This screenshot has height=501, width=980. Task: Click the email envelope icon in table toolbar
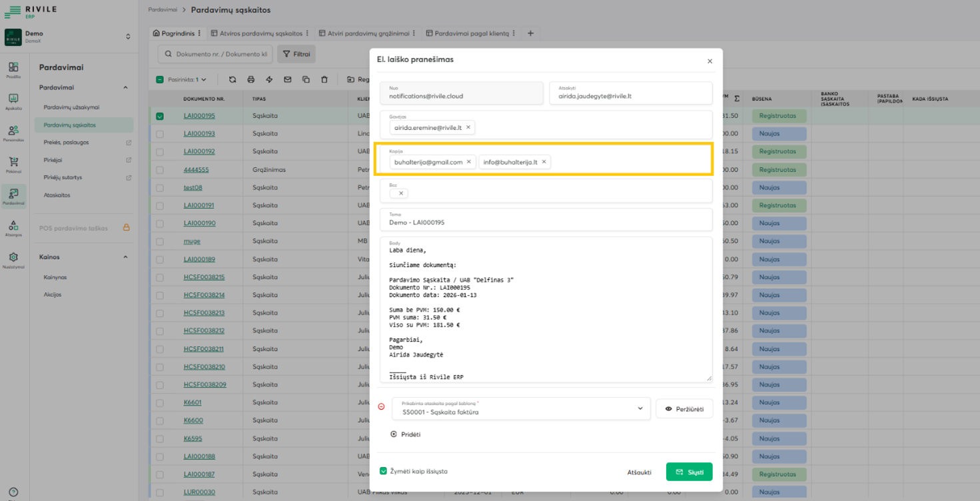[x=288, y=79]
